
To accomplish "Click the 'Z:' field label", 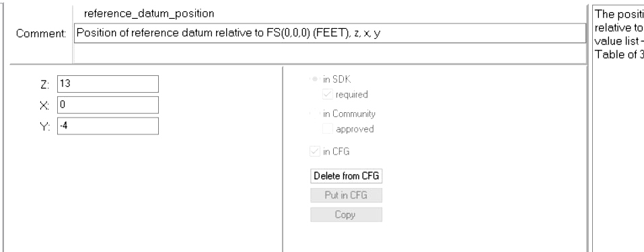I will pyautogui.click(x=45, y=85).
